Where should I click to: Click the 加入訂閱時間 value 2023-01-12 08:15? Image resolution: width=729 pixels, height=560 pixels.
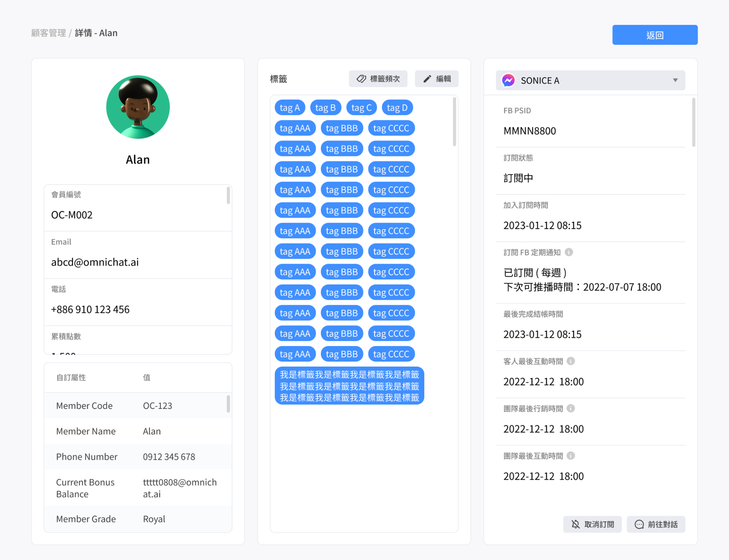tap(542, 225)
